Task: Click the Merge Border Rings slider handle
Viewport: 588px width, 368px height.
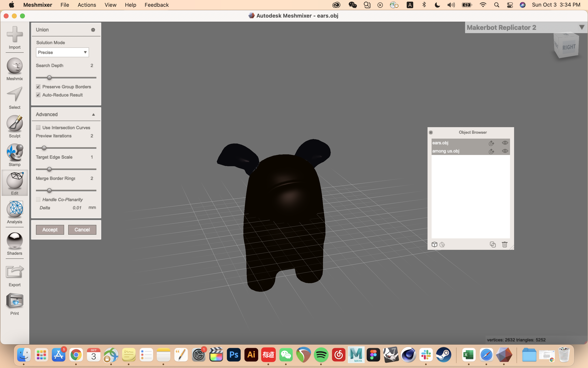Action: point(49,191)
